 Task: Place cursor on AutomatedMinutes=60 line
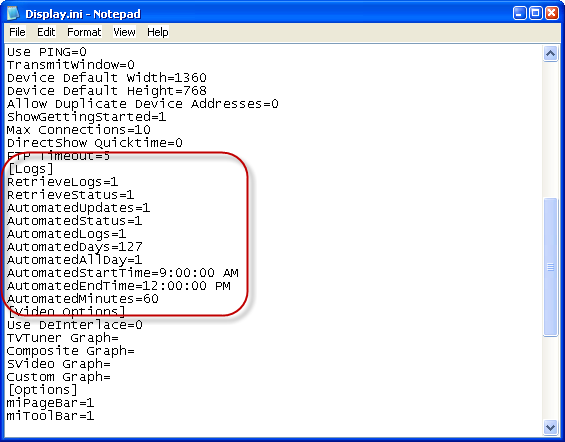pyautogui.click(x=83, y=299)
